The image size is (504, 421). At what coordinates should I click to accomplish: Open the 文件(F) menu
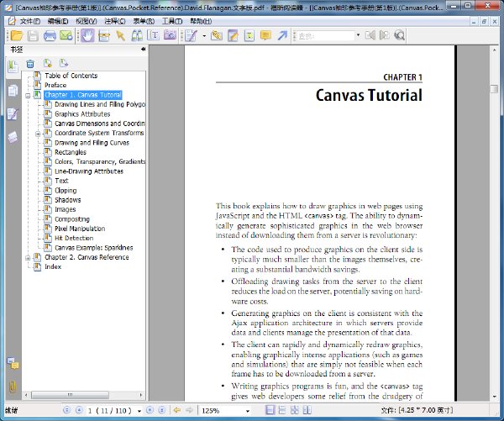[x=30, y=21]
